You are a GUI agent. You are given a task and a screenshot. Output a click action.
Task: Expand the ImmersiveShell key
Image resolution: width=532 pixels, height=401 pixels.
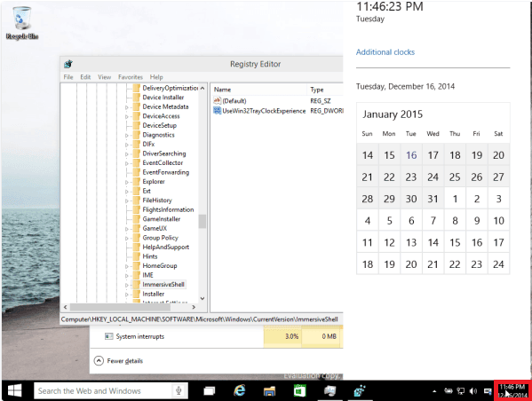[x=127, y=285]
